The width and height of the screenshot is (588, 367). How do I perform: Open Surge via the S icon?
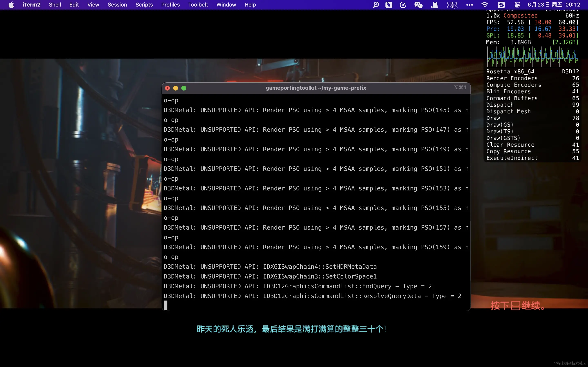click(x=501, y=5)
